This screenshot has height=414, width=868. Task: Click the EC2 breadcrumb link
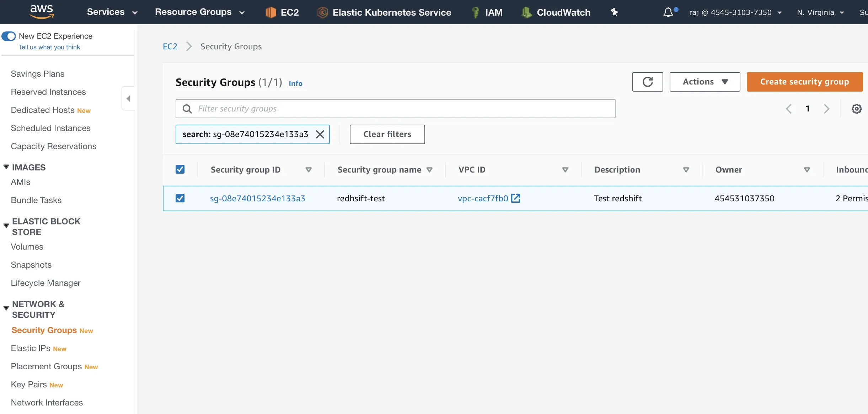click(x=170, y=47)
